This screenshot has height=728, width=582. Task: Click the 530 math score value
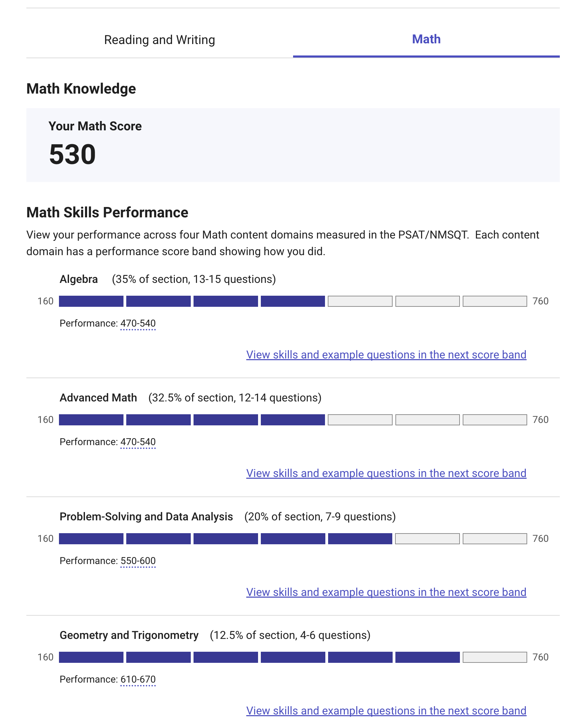(x=72, y=154)
